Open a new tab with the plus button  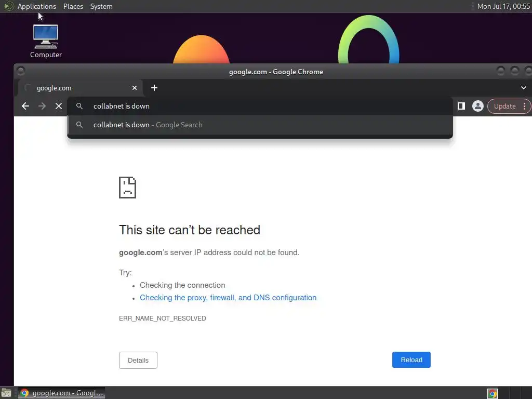pos(154,88)
